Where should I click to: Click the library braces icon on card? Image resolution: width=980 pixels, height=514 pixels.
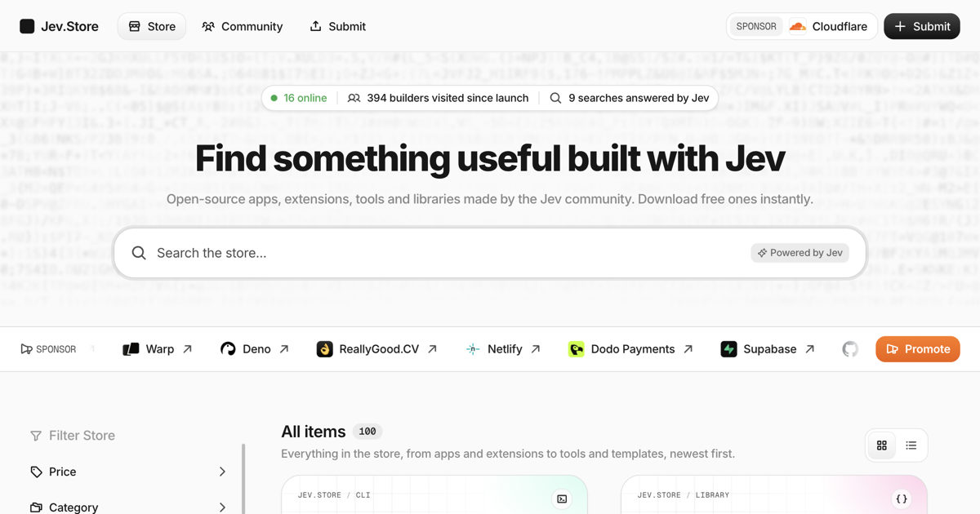point(902,498)
